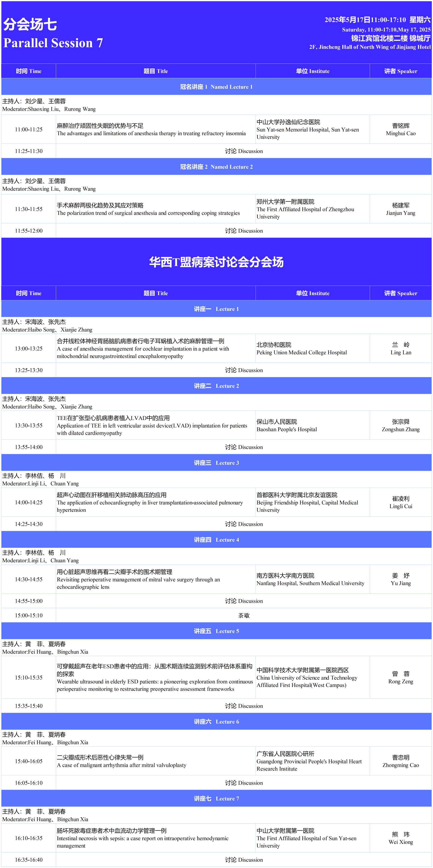Screen dimensions: 433x868
Task: Click speaker name 'Jianjun Yang'
Action: tap(401, 213)
